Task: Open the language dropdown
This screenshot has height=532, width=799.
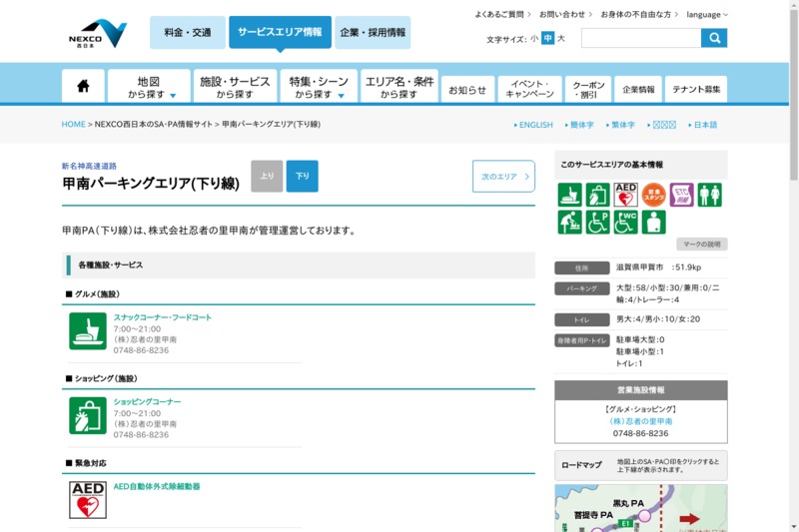Action: [x=707, y=15]
